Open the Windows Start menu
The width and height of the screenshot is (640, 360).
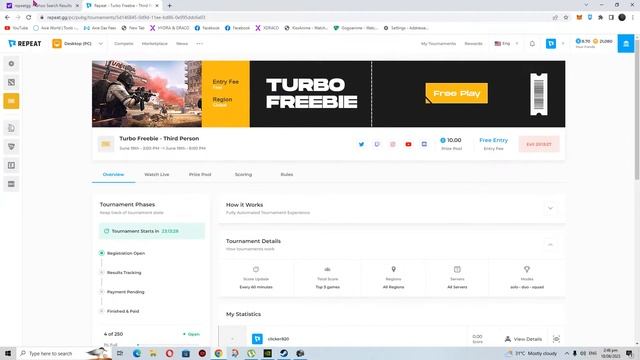click(8, 353)
